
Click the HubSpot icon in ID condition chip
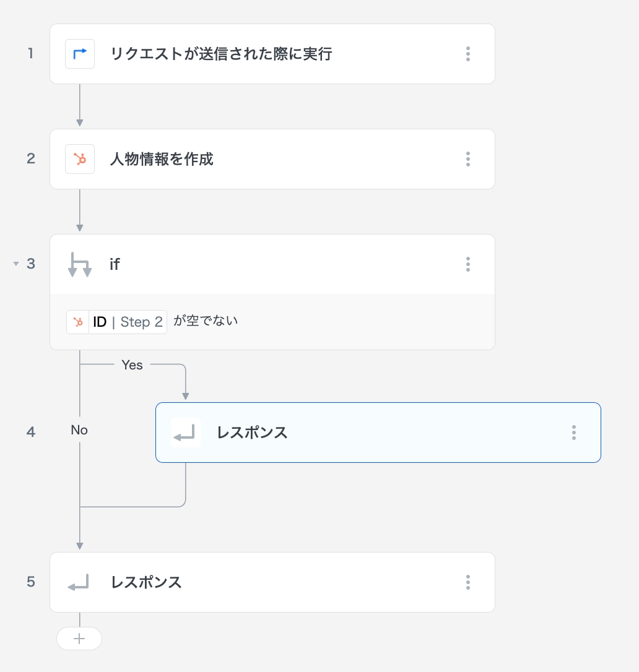point(78,322)
